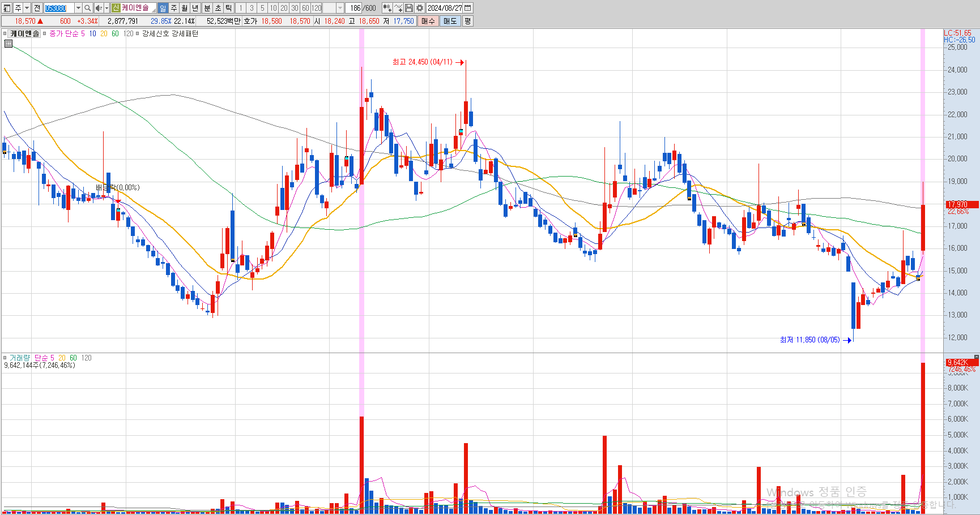Choose the 120 interval button
This screenshot has width=980, height=515.
317,8
